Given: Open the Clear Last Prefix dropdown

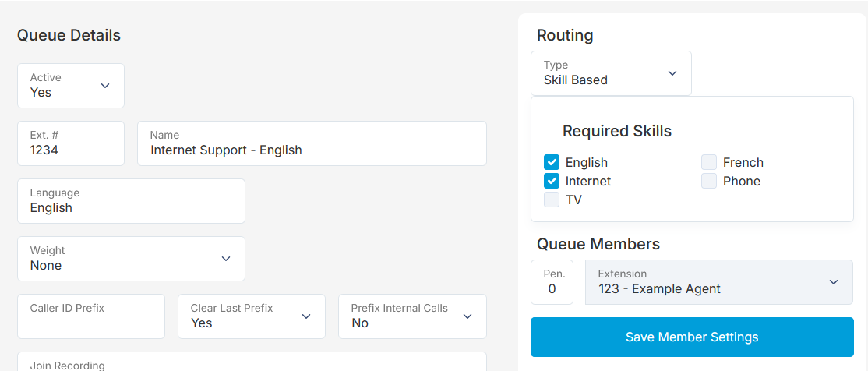Looking at the screenshot, I should pyautogui.click(x=252, y=316).
